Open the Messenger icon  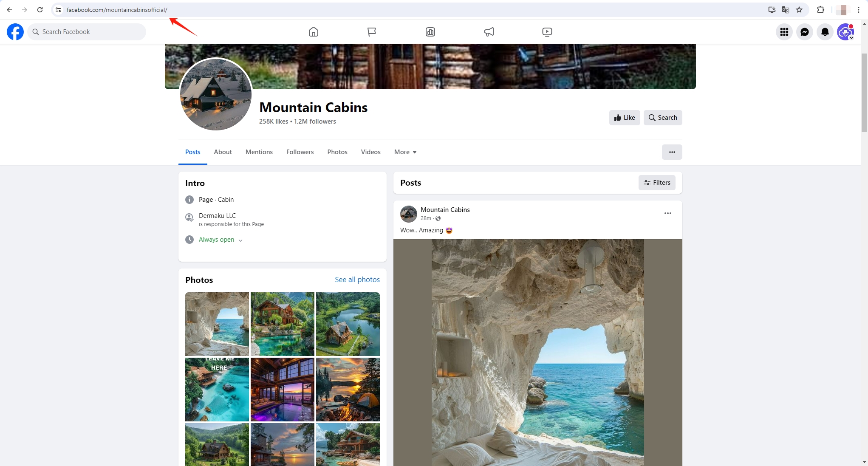click(805, 31)
